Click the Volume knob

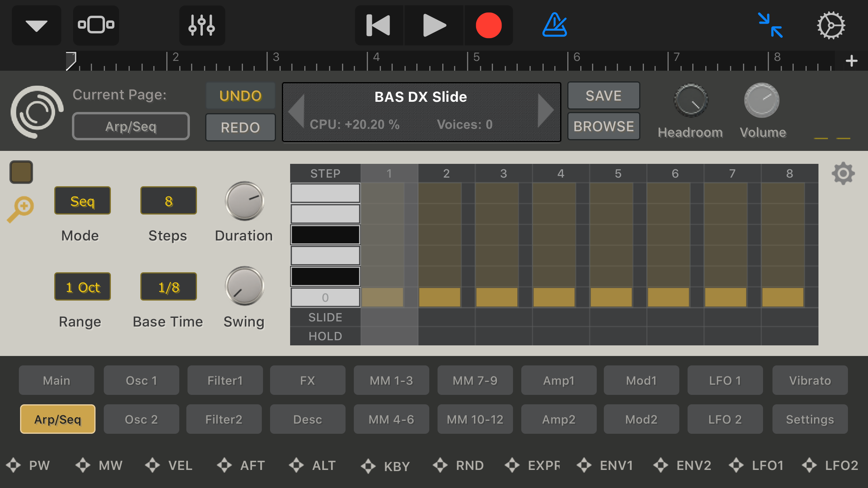pos(761,101)
